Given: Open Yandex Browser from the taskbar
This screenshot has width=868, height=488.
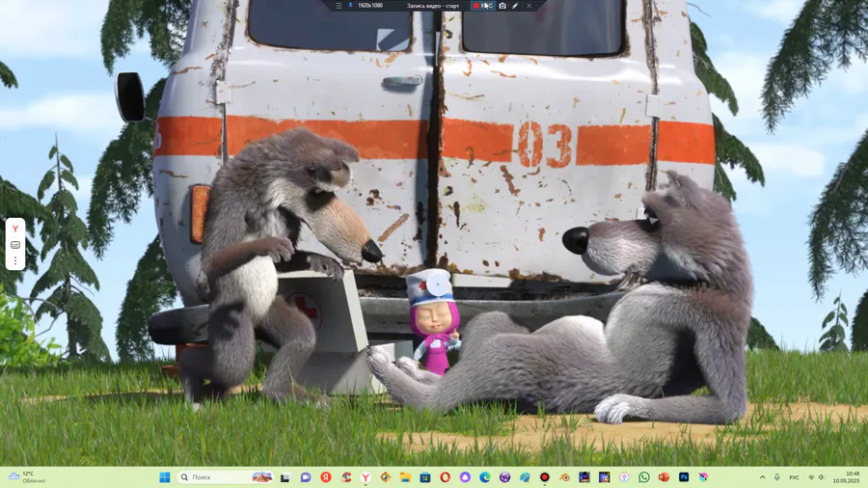Looking at the screenshot, I should [366, 477].
